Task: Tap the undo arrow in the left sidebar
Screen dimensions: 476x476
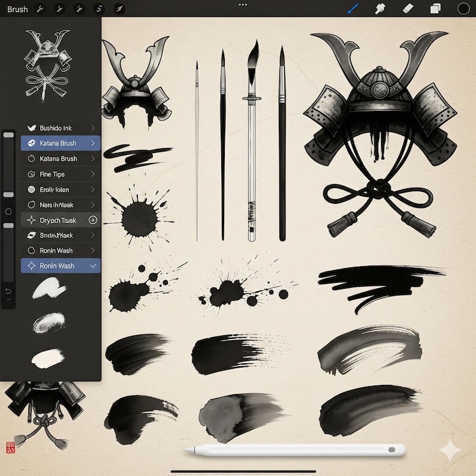Action: pyautogui.click(x=8, y=291)
